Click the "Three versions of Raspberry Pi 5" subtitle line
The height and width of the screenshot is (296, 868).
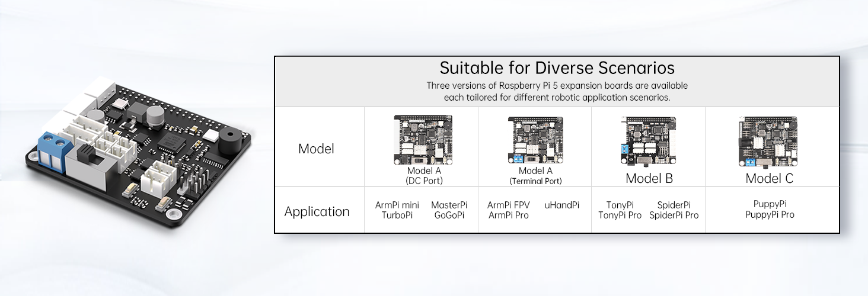557,86
